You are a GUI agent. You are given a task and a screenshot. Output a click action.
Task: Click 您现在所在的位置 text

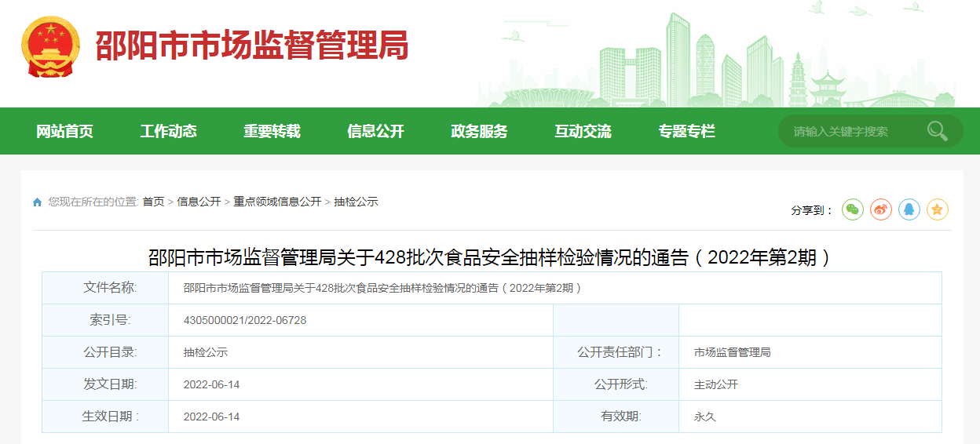click(x=93, y=202)
